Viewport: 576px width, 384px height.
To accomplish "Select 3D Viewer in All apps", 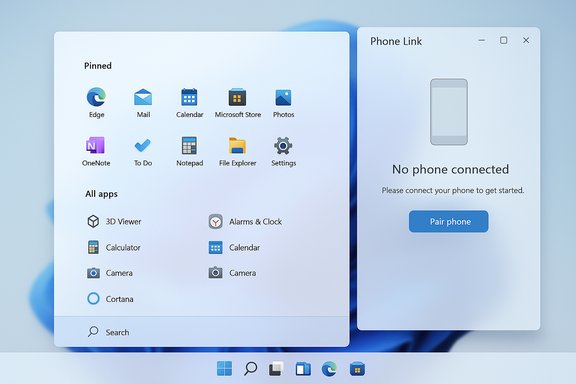I will (x=114, y=221).
